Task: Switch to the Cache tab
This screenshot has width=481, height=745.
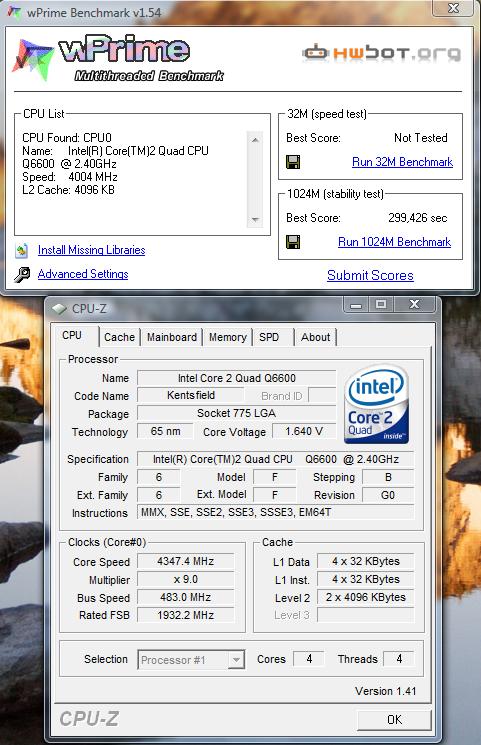Action: (x=119, y=337)
